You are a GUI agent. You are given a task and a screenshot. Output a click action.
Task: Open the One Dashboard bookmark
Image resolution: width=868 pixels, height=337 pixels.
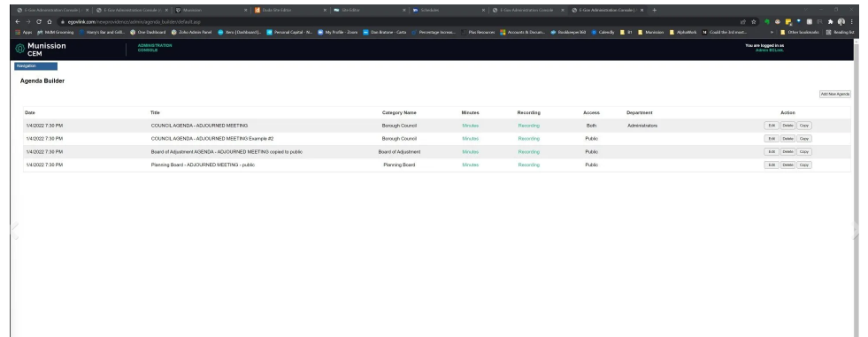148,32
